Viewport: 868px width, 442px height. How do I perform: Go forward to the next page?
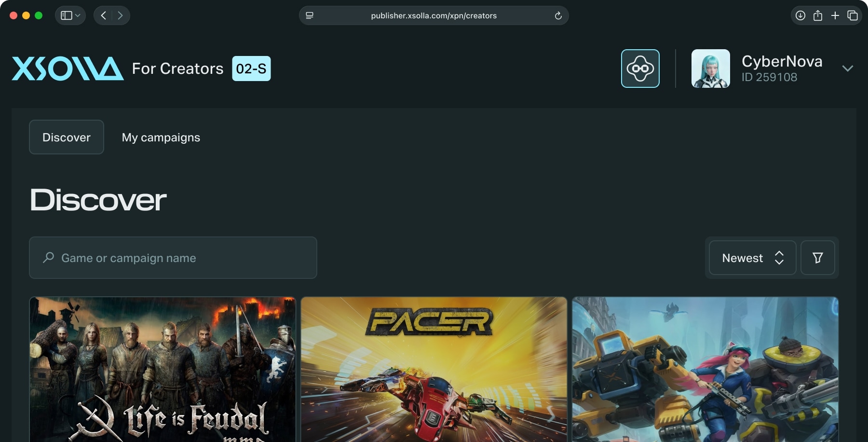tap(121, 15)
